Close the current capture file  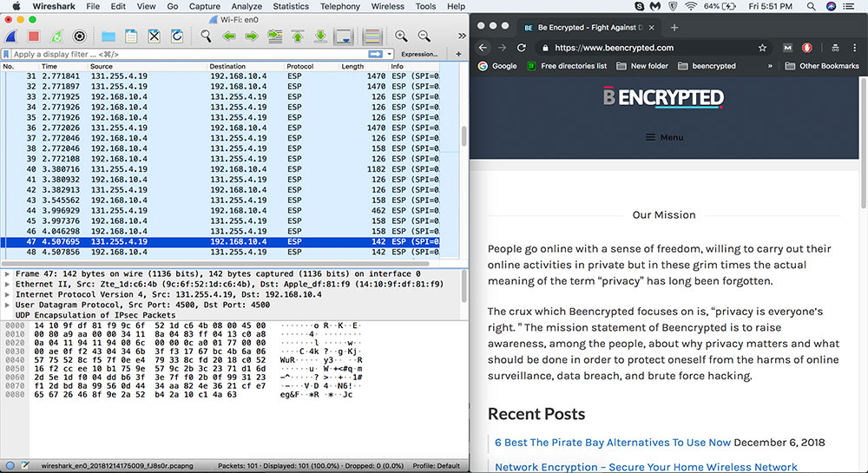tap(154, 36)
